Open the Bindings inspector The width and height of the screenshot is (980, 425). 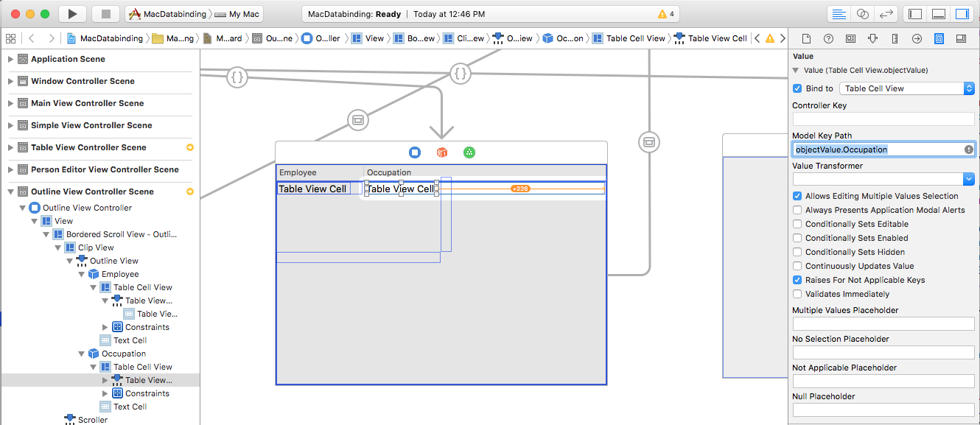click(x=939, y=38)
